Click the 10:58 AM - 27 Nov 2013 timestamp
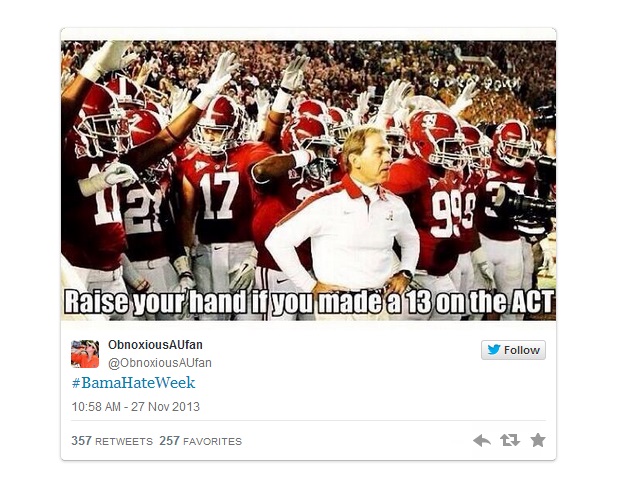Screen dimensions: 621x487 tap(136, 407)
